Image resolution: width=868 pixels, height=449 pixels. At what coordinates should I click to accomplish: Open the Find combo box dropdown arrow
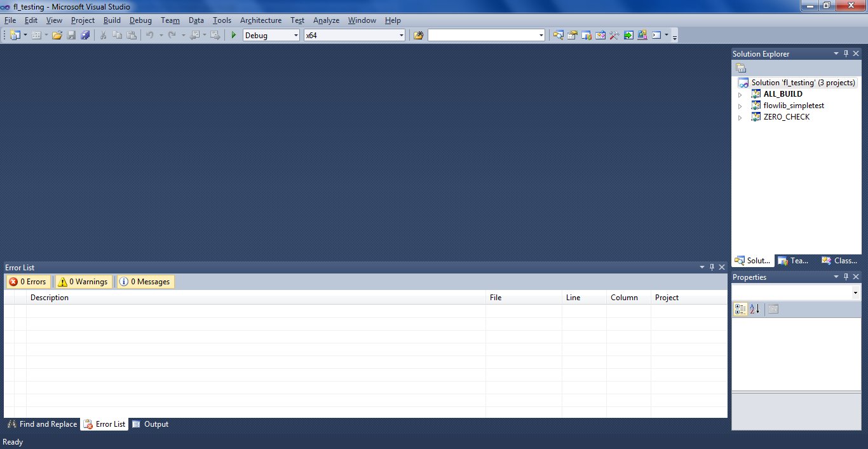pos(541,36)
